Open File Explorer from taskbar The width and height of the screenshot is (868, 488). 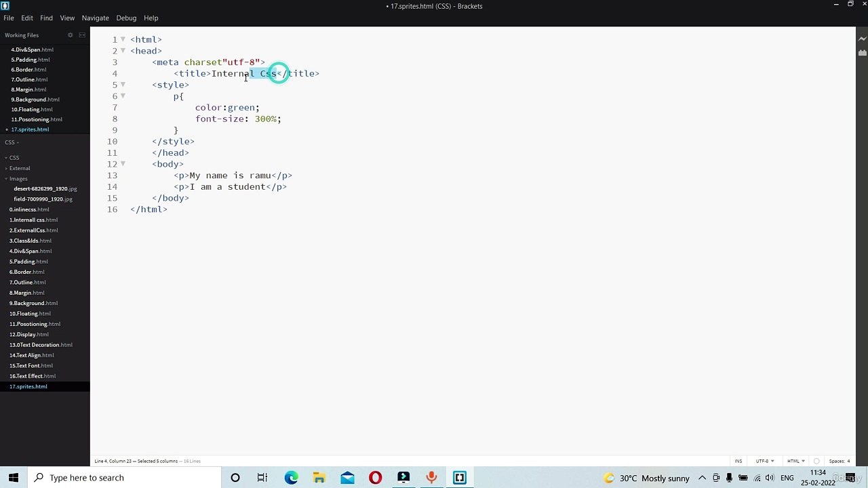click(x=319, y=478)
